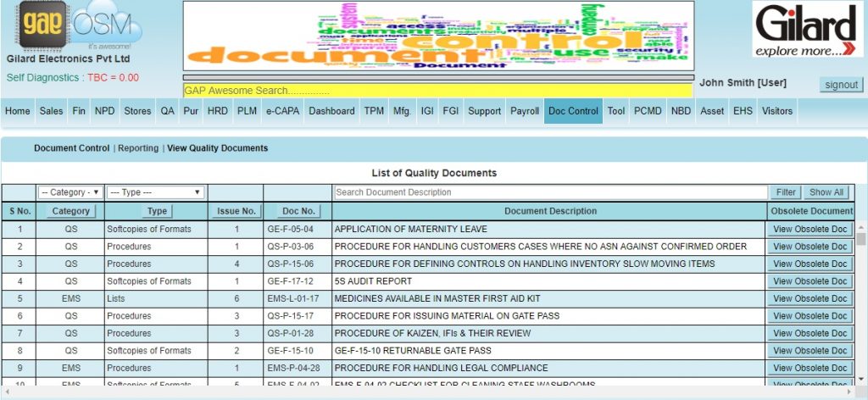Open the NPD menu
This screenshot has height=400, width=868.
(x=104, y=111)
